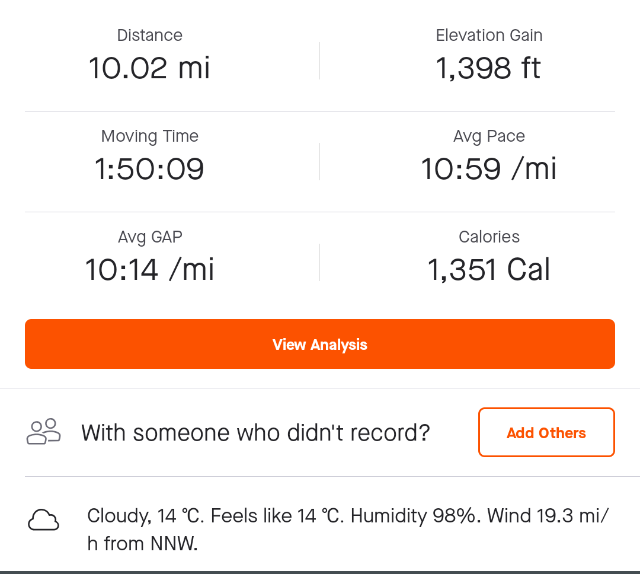Image resolution: width=640 pixels, height=574 pixels.
Task: Click "With someone who didn't record?" text
Action: click(256, 432)
